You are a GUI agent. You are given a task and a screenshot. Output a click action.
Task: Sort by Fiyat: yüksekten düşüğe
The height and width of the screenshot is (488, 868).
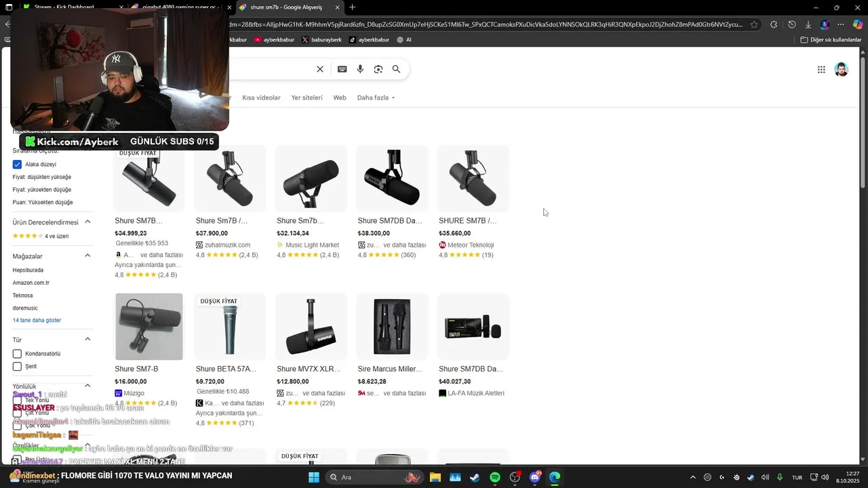click(41, 190)
